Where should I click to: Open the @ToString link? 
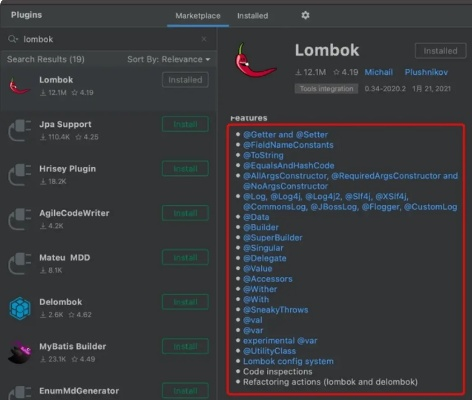click(263, 155)
